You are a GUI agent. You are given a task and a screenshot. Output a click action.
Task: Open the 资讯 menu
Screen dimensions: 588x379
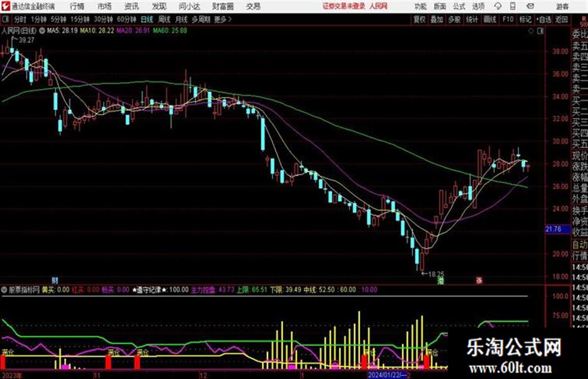tap(132, 6)
